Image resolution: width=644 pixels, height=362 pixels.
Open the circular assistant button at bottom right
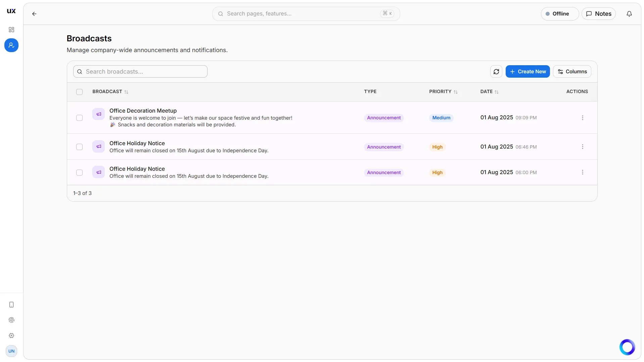coord(627,347)
